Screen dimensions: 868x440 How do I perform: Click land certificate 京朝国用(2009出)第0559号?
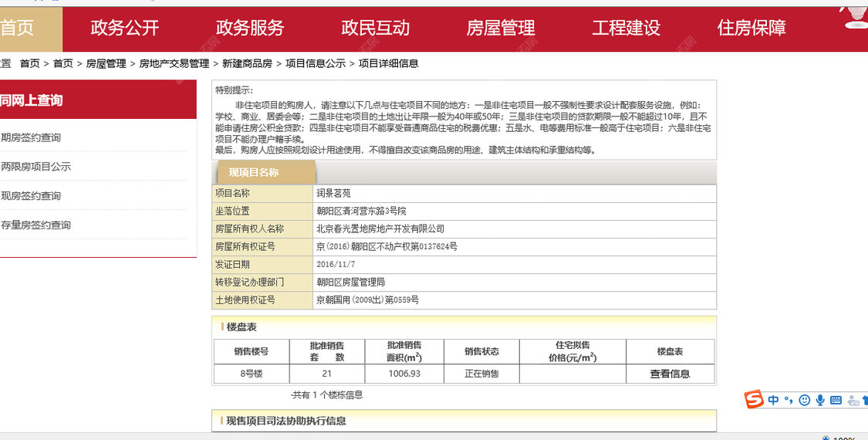pyautogui.click(x=367, y=300)
